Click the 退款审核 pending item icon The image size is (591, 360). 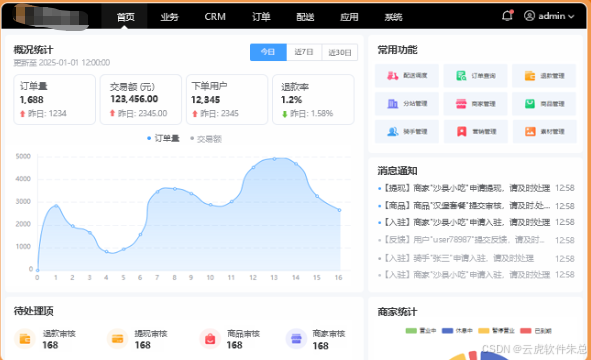tap(25, 339)
